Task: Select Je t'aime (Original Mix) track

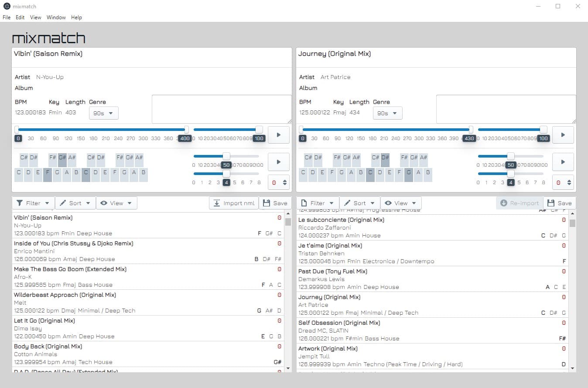Action: coord(432,253)
